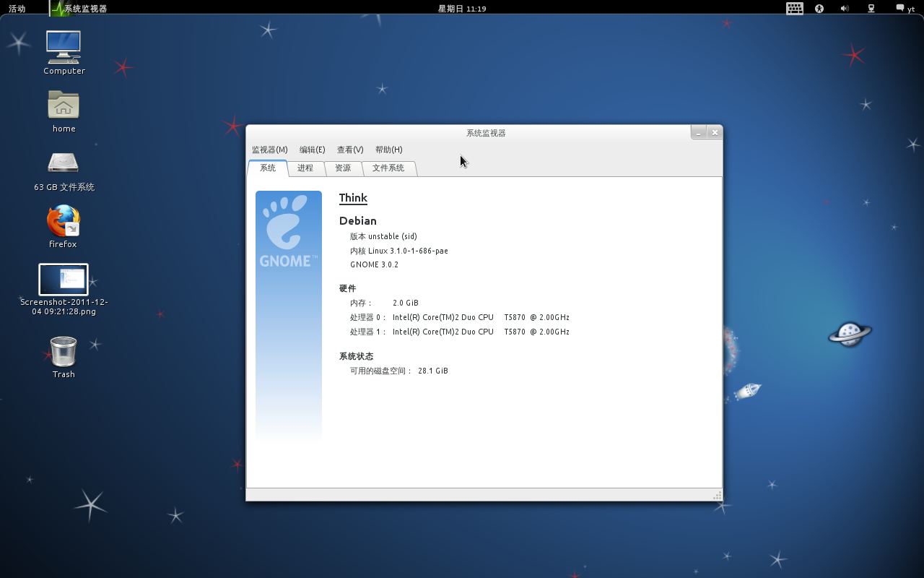Open the accessibility menu icon
This screenshot has height=578, width=924.
pyautogui.click(x=819, y=9)
